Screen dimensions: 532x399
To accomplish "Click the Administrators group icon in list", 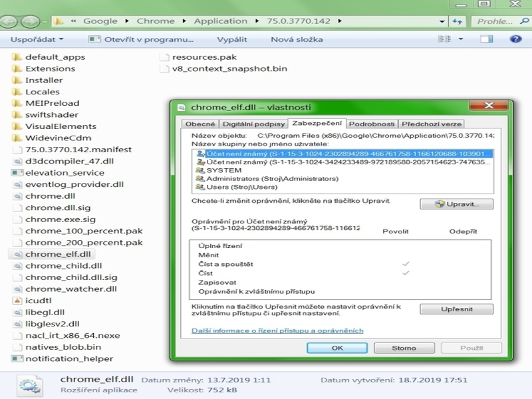I will point(200,178).
